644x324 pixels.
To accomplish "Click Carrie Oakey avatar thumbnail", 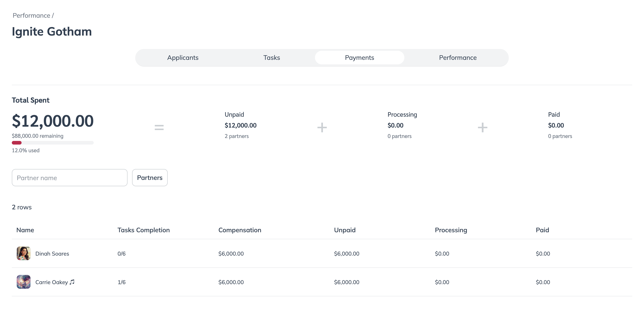I will pyautogui.click(x=24, y=282).
